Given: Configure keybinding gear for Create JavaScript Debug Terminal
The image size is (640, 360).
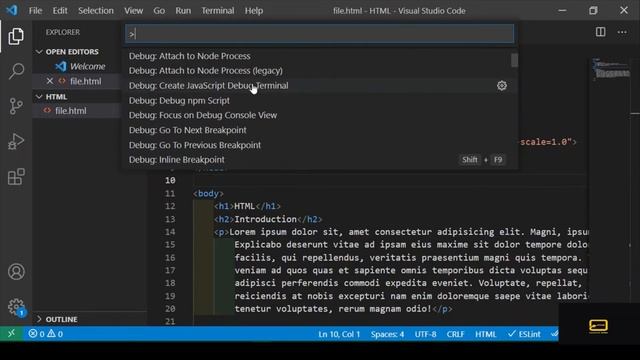Looking at the screenshot, I should 502,86.
